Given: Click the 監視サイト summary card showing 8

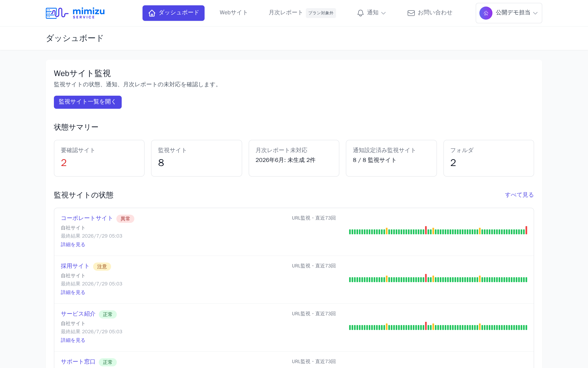Looking at the screenshot, I should coord(197,158).
